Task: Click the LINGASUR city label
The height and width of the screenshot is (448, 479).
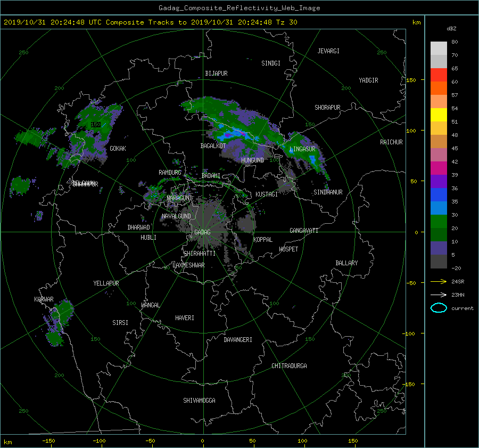Action: point(302,149)
